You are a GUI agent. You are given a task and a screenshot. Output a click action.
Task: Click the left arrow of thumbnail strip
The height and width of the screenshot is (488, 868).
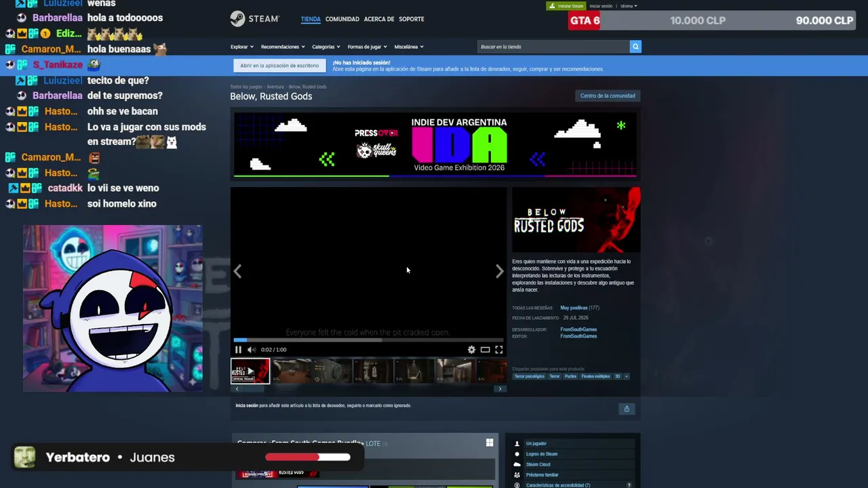[x=237, y=389]
